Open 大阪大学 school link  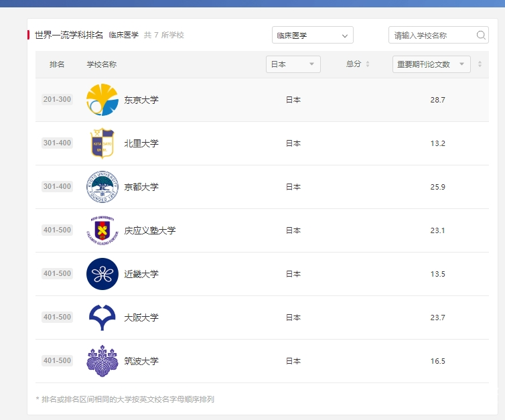[141, 318]
